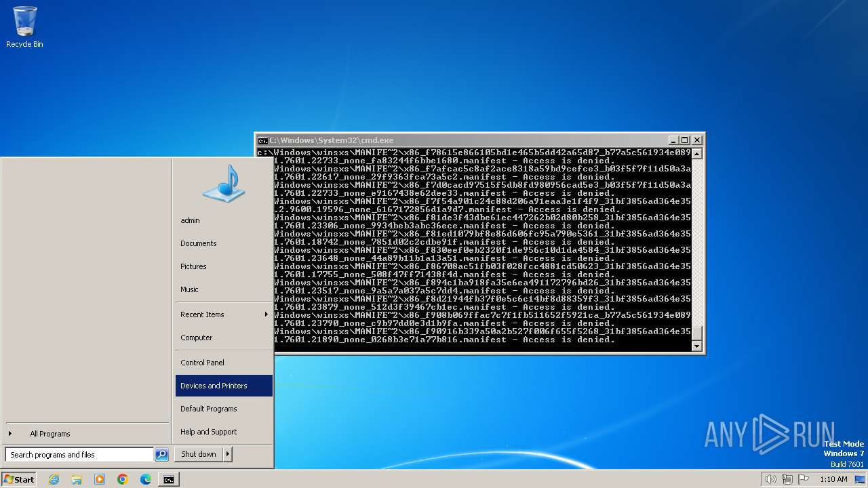Click the Show desktop button
The width and height of the screenshot is (868, 488).
coord(860,479)
